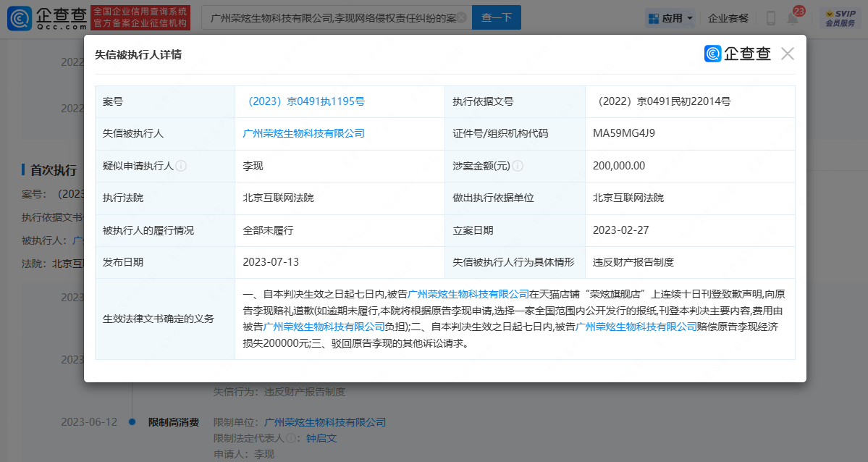Open company link before 负担 in obligations

click(x=324, y=327)
